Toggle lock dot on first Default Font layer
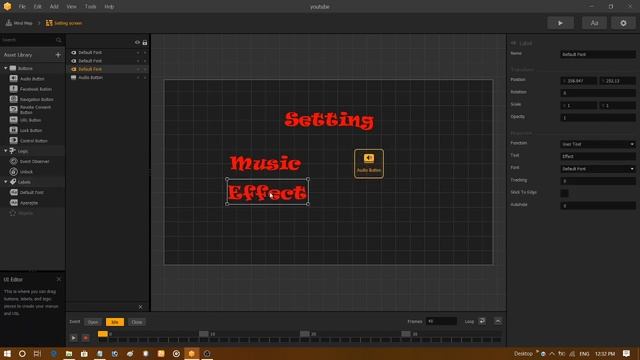The image size is (640, 360). (x=145, y=53)
